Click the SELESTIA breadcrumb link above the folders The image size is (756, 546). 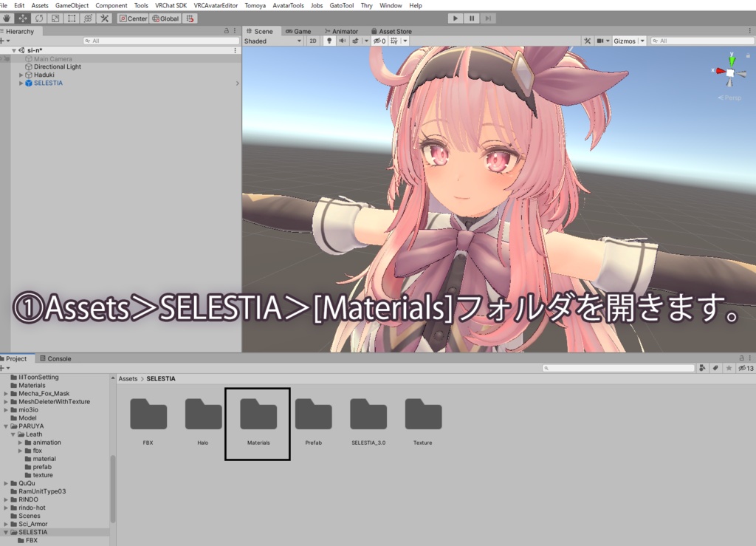[161, 378]
